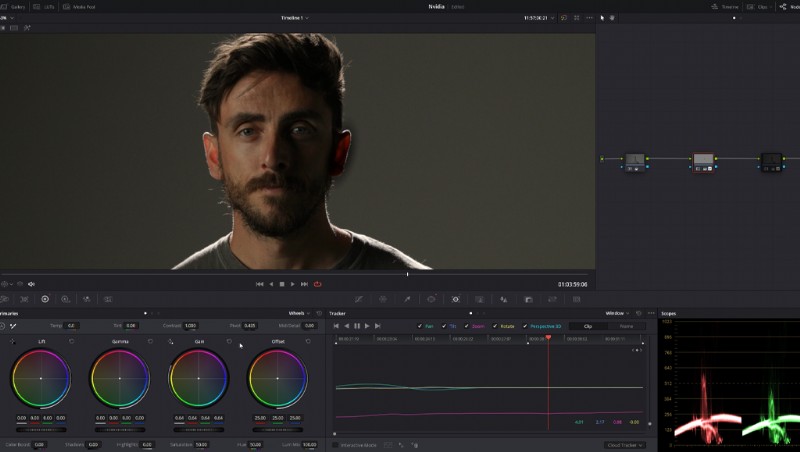Play reverse in viewer transport
This screenshot has width=800, height=452.
coord(271,284)
